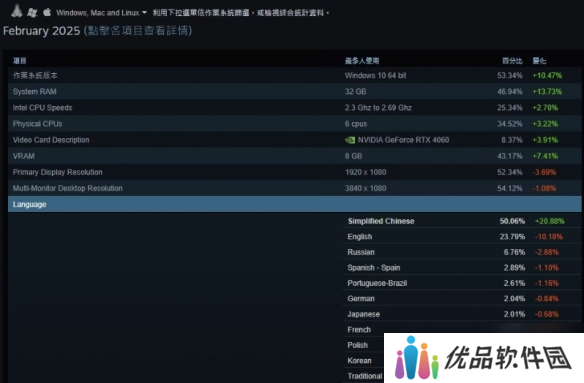Click the 3840 x 1080 resolution value

click(x=365, y=188)
